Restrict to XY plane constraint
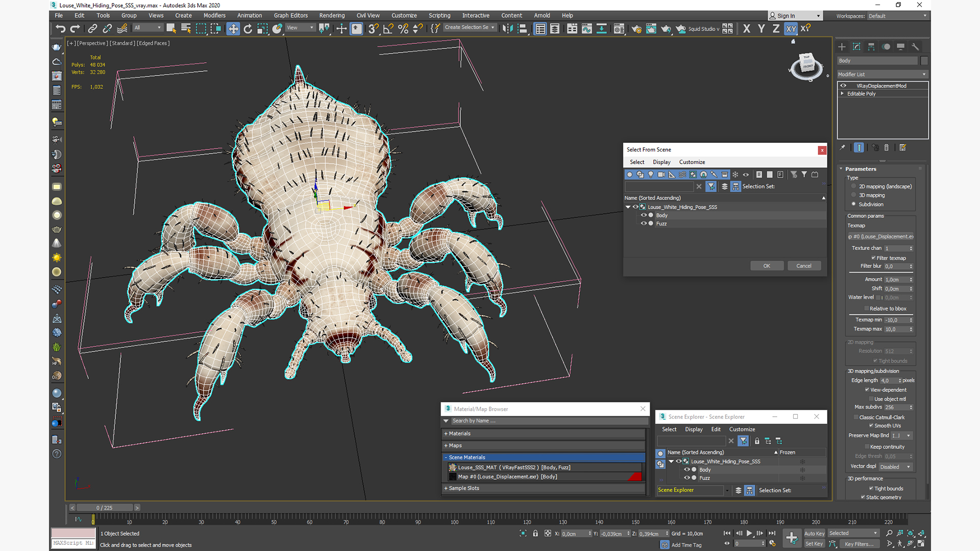The width and height of the screenshot is (980, 551). [791, 29]
